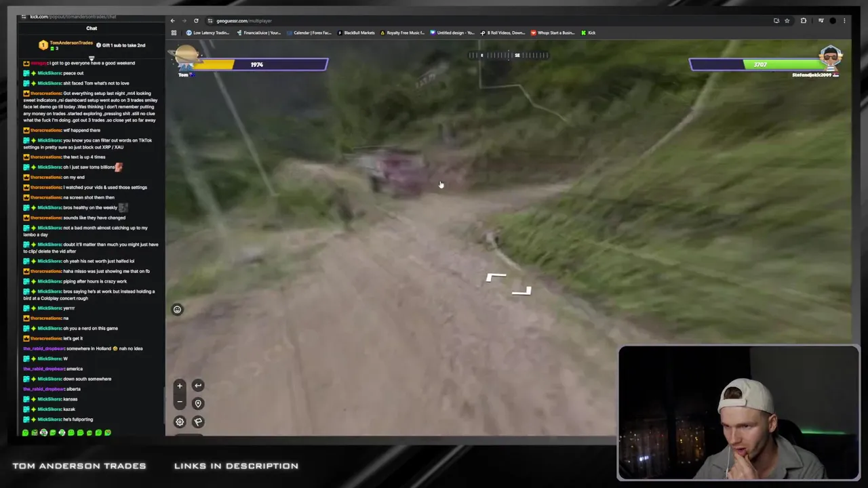Screen dimensions: 868x488
Task: Open Calendar Forex Factory bookmark
Action: click(x=309, y=33)
